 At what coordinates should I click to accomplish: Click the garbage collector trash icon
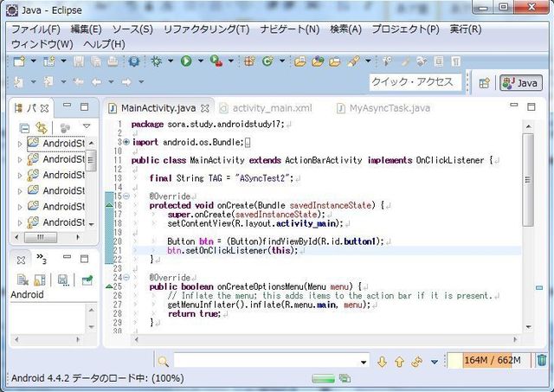(x=542, y=360)
